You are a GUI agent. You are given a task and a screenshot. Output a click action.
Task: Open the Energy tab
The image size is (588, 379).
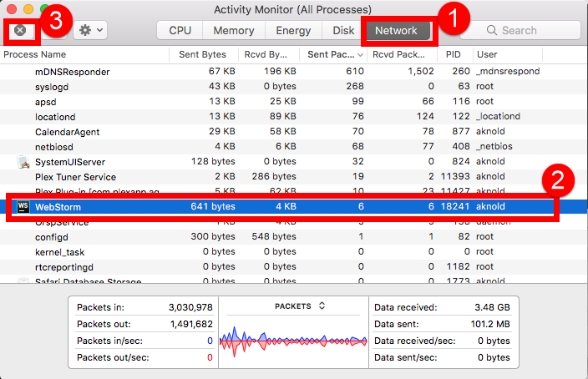294,30
